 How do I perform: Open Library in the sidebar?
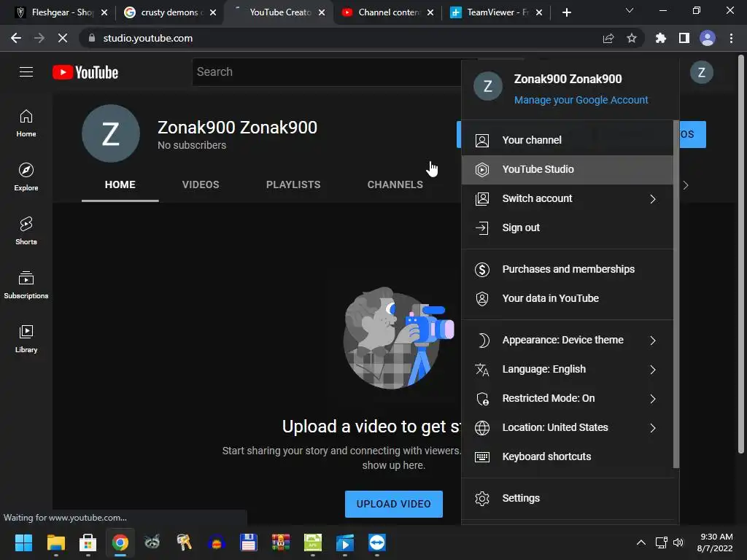(x=26, y=338)
